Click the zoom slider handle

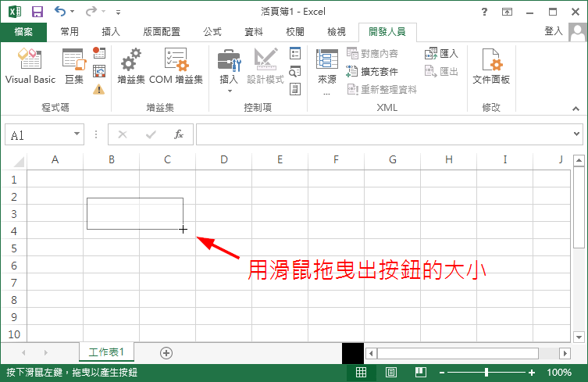(x=486, y=373)
